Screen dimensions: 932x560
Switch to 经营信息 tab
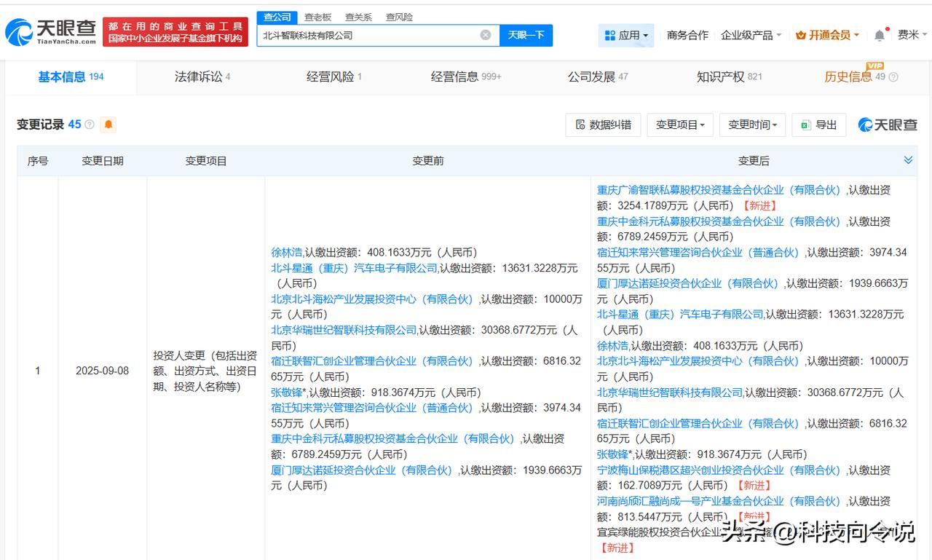pyautogui.click(x=466, y=76)
